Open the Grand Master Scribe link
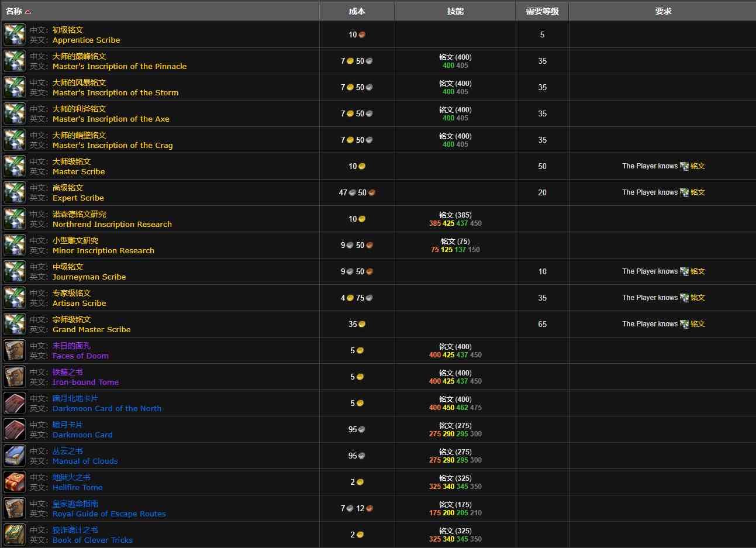This screenshot has height=548, width=756. [91, 329]
